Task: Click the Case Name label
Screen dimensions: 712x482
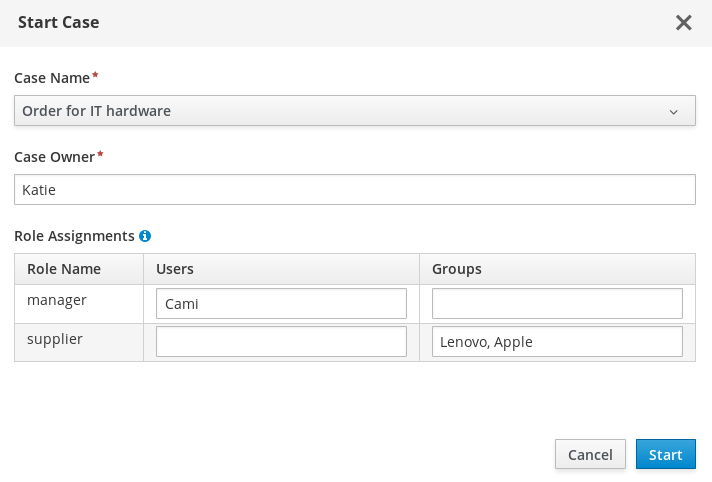Action: [x=52, y=78]
